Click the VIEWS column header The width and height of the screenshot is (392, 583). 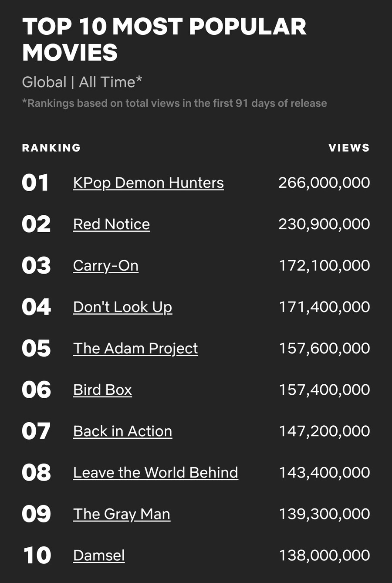[x=349, y=148]
